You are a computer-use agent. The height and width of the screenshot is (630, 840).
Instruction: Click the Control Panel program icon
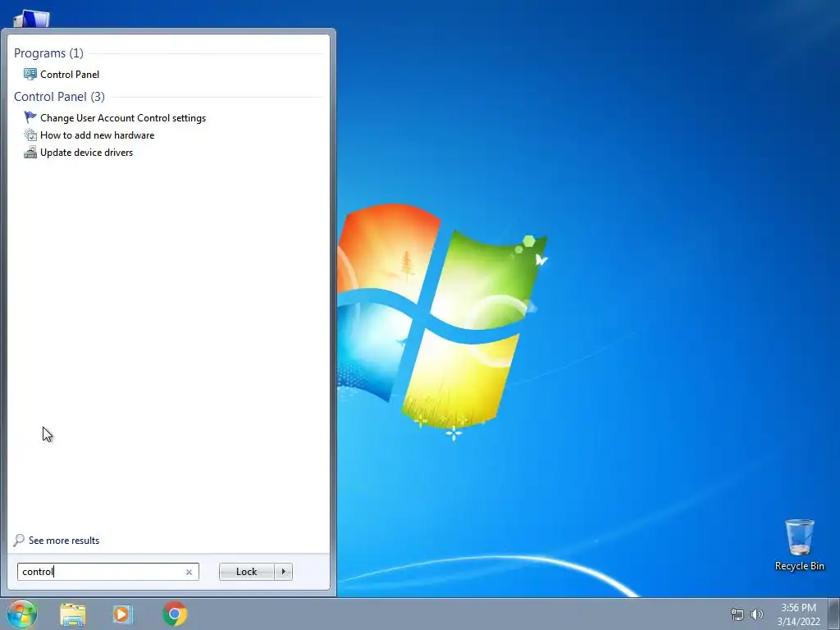point(30,74)
